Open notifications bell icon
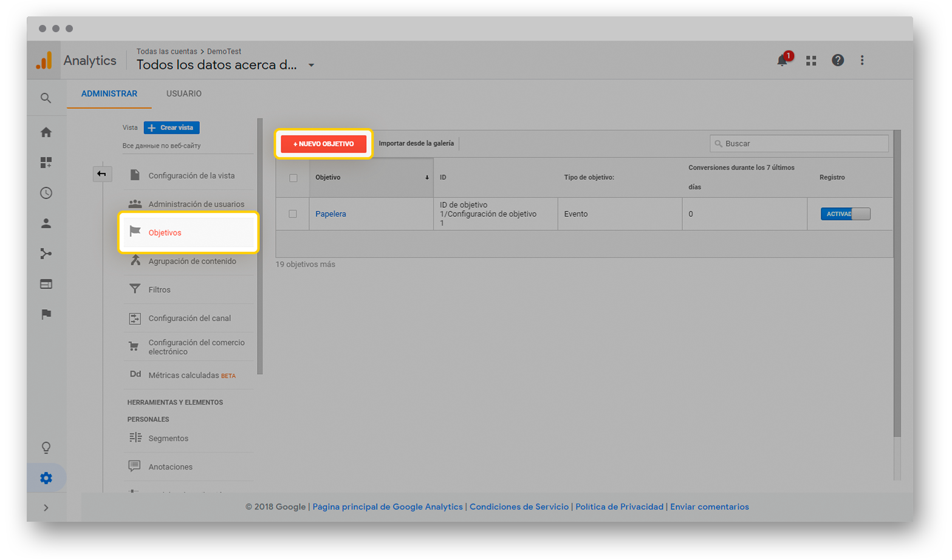The image size is (952, 560). click(783, 60)
